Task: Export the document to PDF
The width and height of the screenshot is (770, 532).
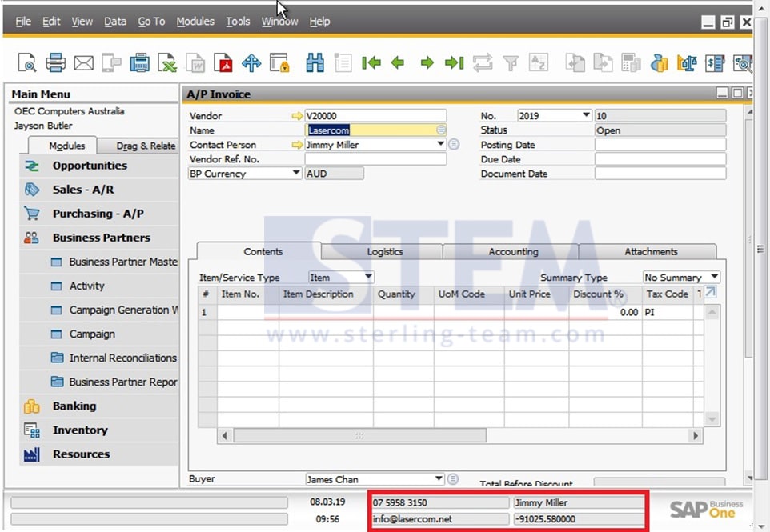Action: (223, 63)
